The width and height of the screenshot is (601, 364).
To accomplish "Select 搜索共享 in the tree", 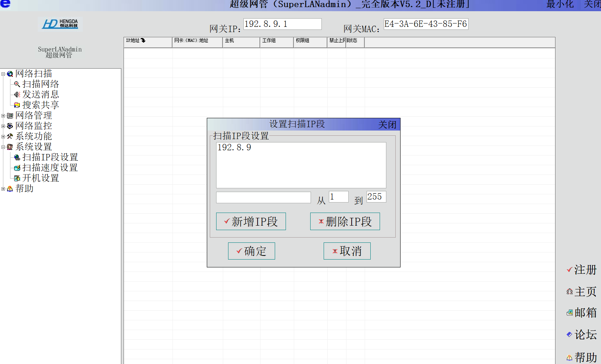I will coord(41,105).
